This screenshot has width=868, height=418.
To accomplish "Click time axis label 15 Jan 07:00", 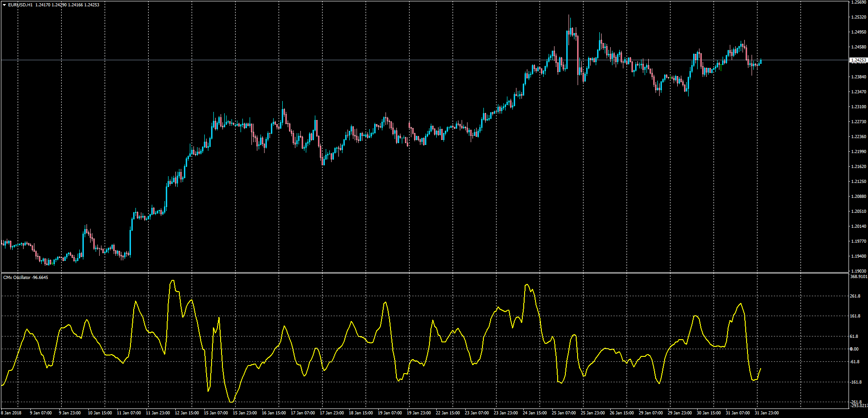I will [x=216, y=413].
